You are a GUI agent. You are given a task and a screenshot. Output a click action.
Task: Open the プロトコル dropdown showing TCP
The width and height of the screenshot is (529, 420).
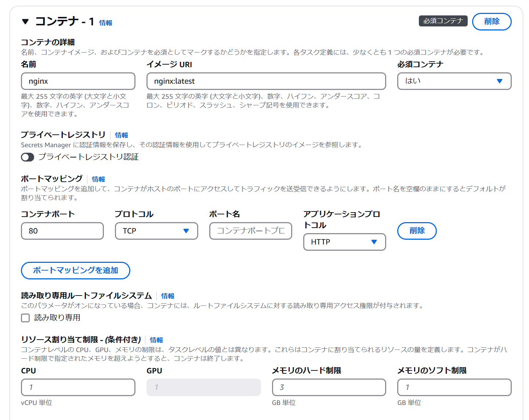(x=156, y=231)
